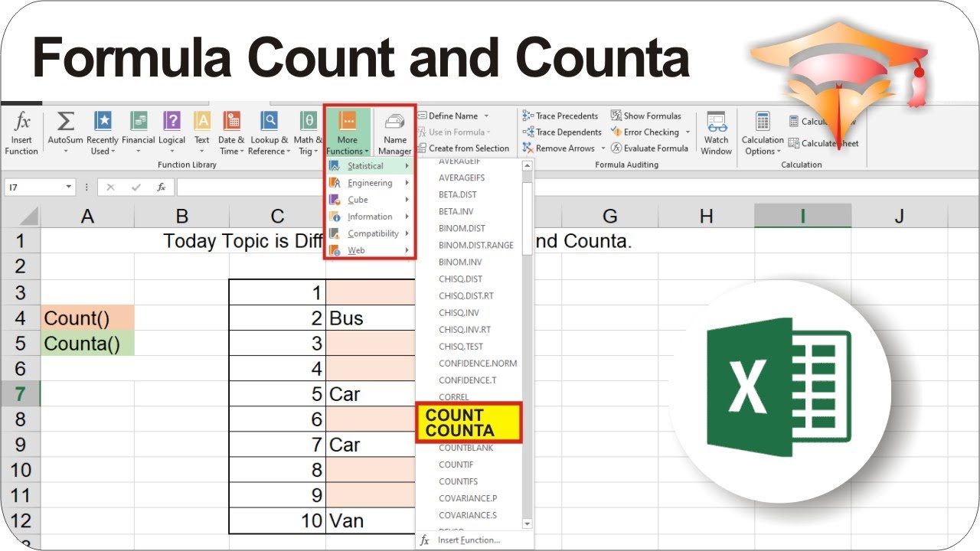This screenshot has width=980, height=551.
Task: Open the Name Manager
Action: 395,132
